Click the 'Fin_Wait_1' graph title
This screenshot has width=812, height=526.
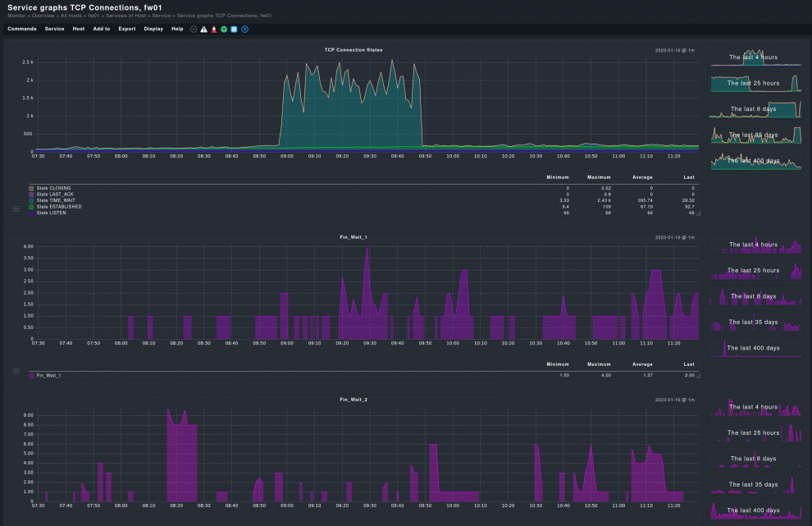coord(354,237)
